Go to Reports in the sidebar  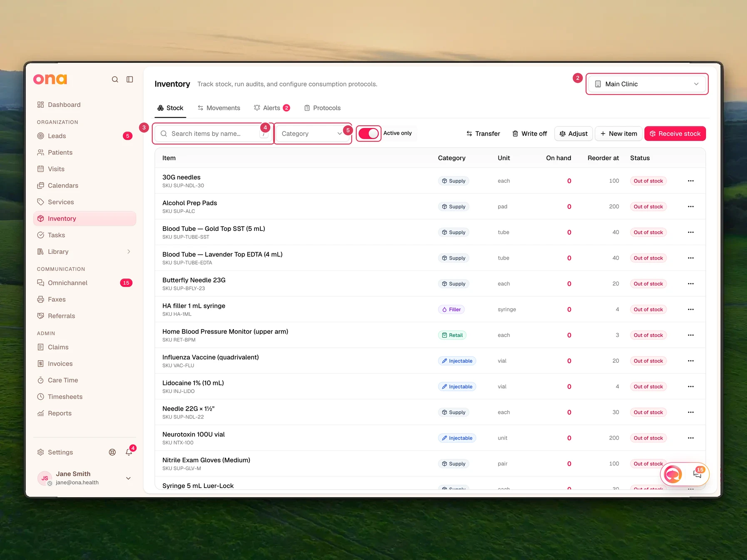(85, 414)
